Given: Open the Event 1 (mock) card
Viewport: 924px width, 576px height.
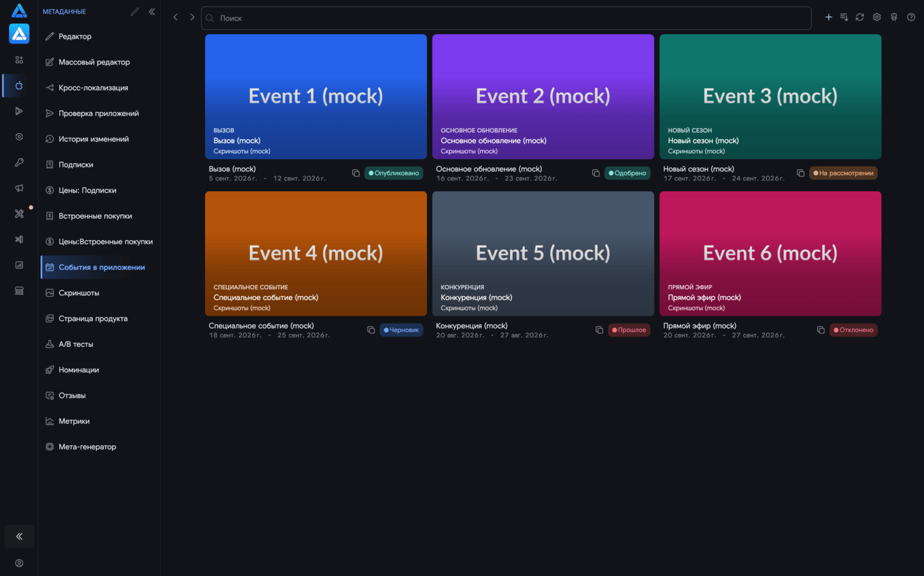Looking at the screenshot, I should 316,97.
